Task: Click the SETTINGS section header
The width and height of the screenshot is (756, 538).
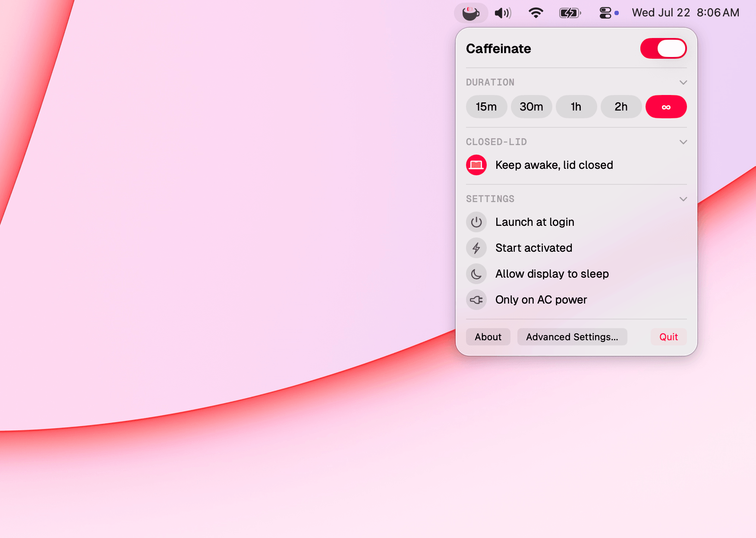Action: 490,199
